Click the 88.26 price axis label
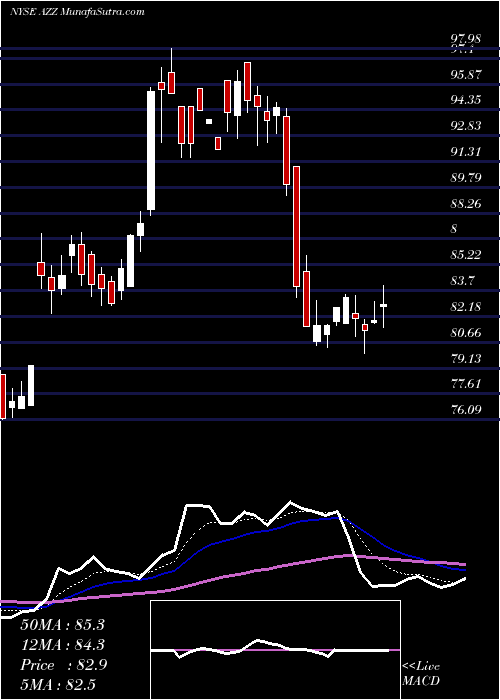500x700 pixels. [466, 204]
